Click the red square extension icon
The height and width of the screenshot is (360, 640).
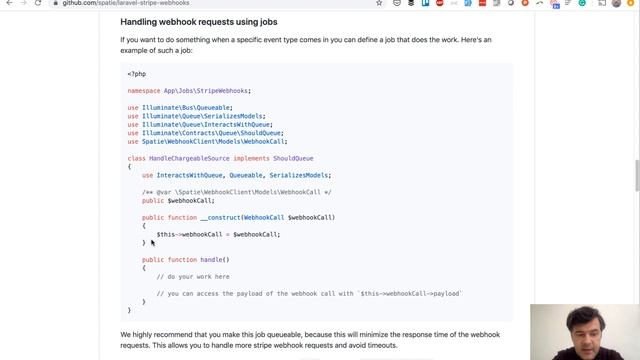[482, 3]
